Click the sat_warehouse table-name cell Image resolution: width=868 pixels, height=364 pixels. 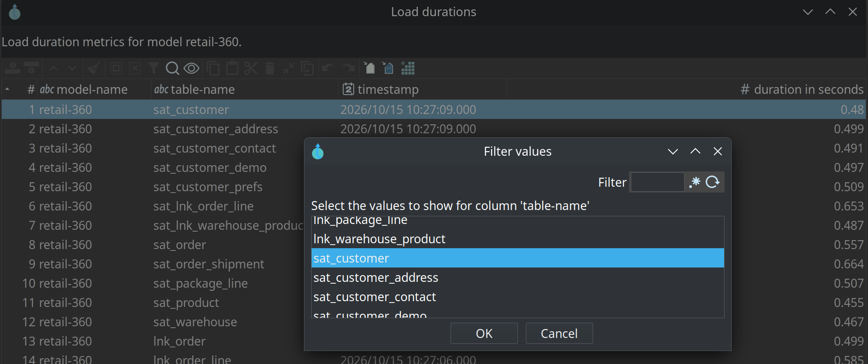pos(195,322)
